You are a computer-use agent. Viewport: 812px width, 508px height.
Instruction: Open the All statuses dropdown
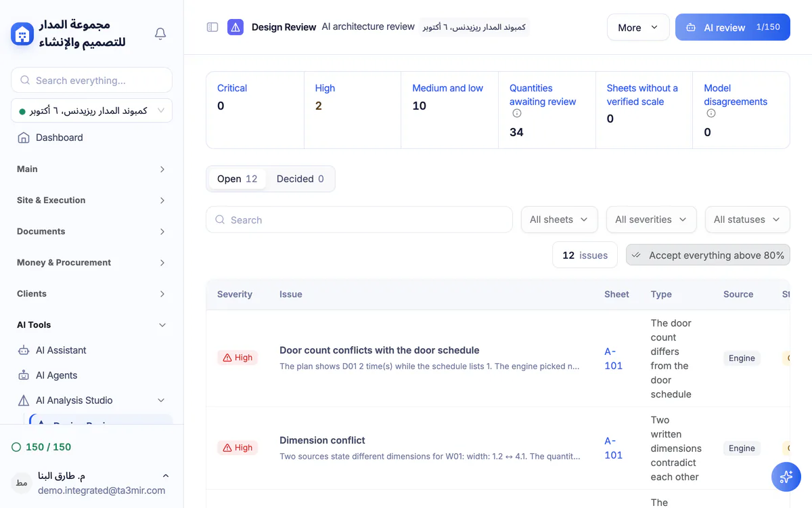(747, 219)
